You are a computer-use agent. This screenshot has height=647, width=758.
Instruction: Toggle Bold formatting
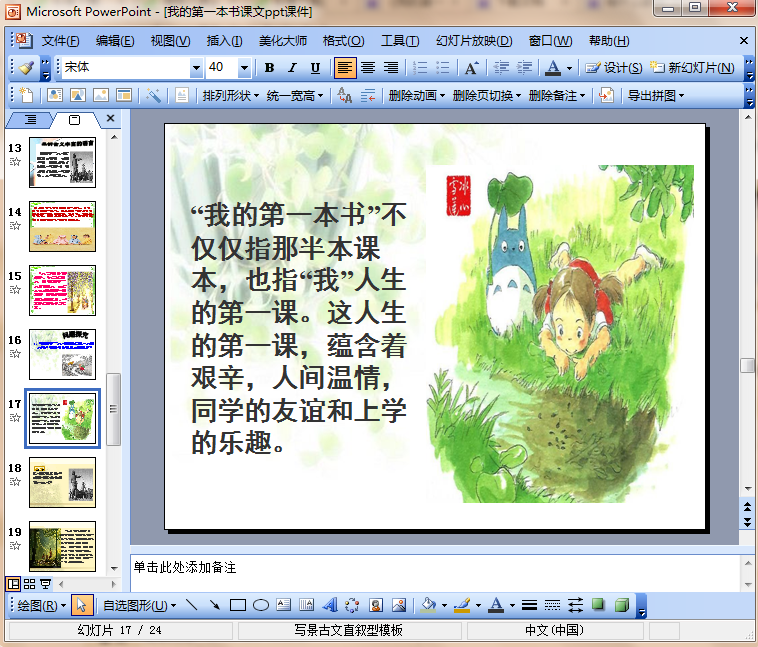(270, 68)
